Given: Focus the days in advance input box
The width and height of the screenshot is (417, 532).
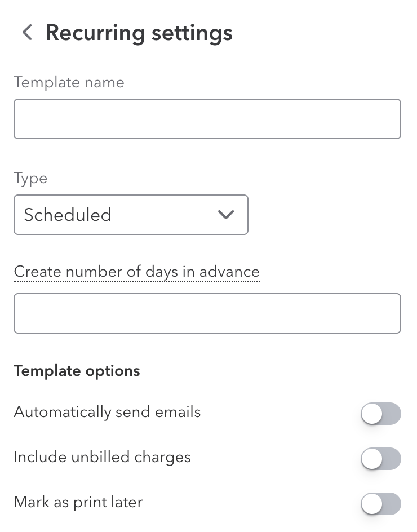Looking at the screenshot, I should (207, 313).
